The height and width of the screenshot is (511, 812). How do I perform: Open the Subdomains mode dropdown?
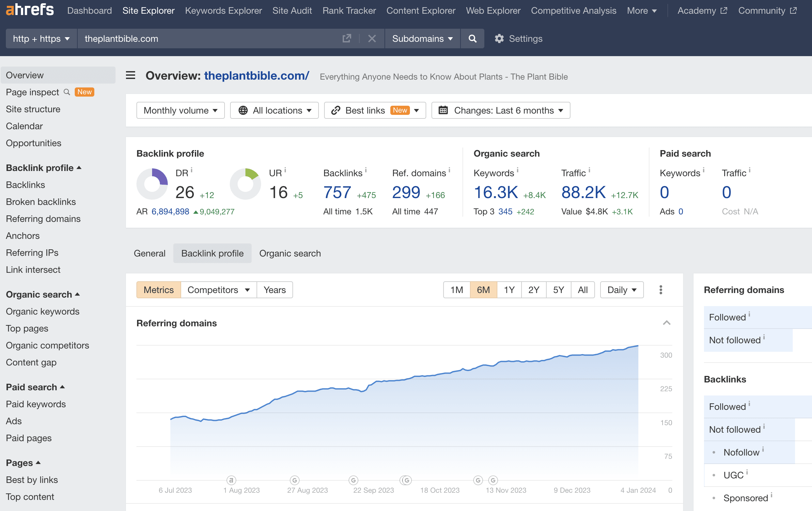tap(422, 39)
